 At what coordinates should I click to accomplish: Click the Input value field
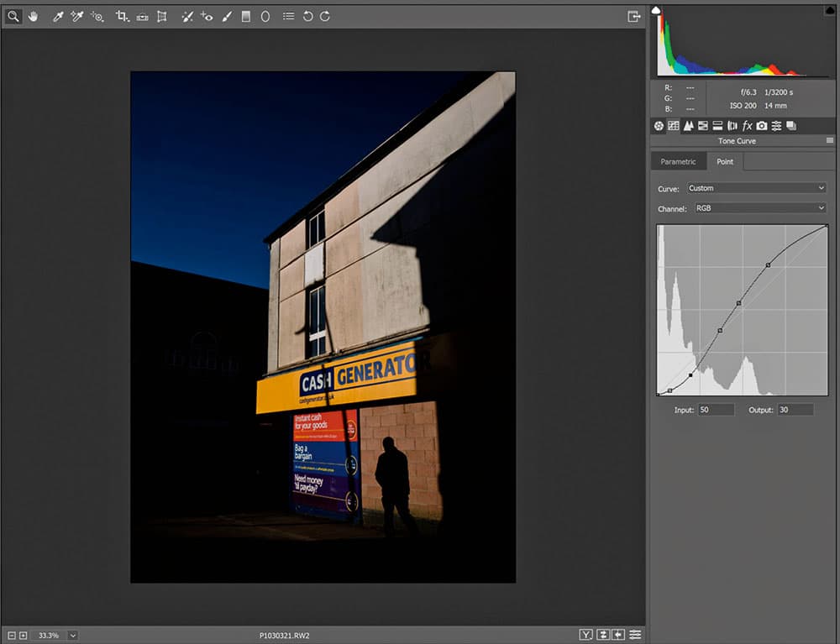pyautogui.click(x=717, y=410)
